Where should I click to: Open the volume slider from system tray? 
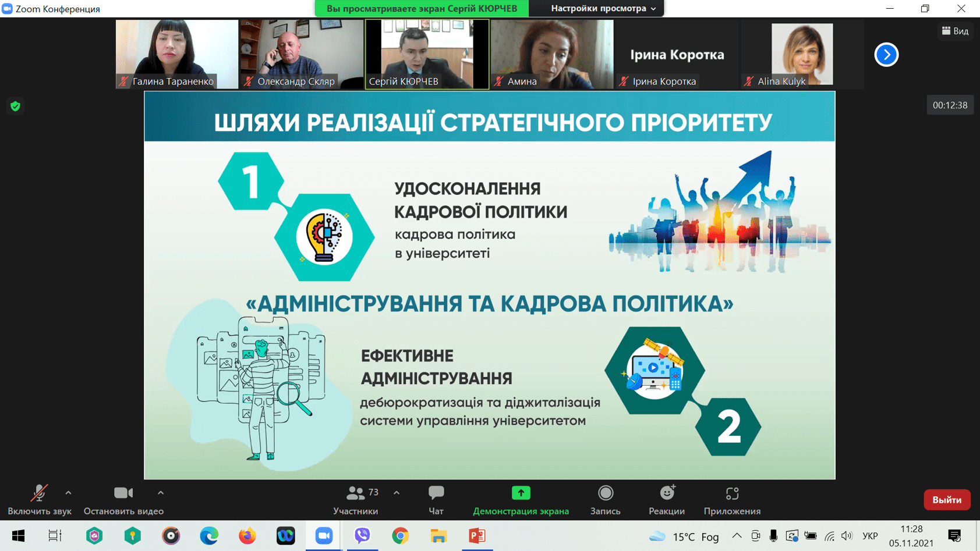pyautogui.click(x=847, y=536)
